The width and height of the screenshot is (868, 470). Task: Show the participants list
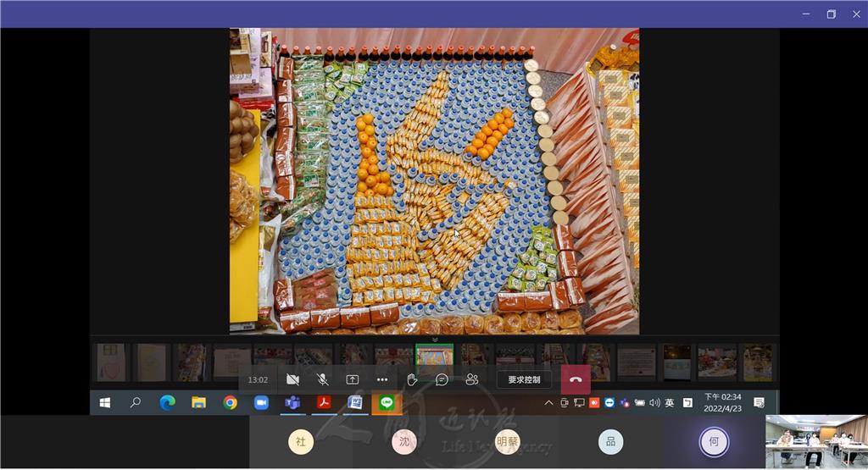click(x=471, y=379)
